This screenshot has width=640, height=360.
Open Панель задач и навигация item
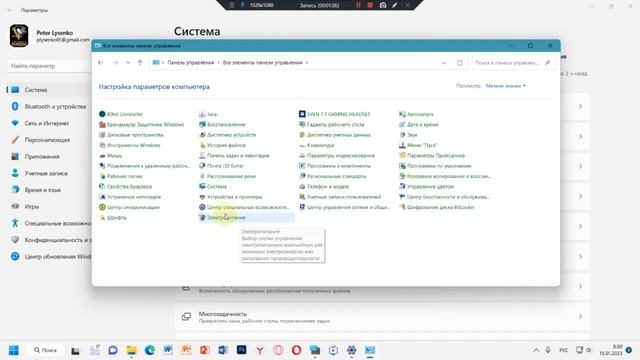point(234,156)
